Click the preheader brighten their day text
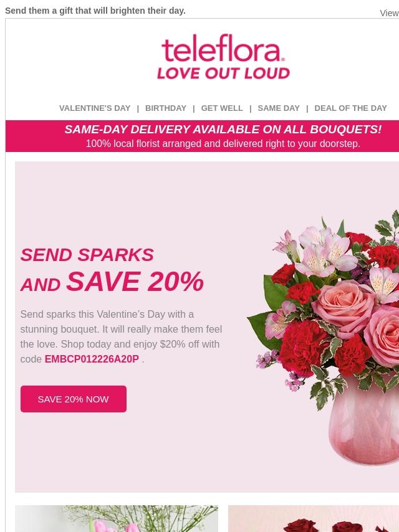 [95, 11]
